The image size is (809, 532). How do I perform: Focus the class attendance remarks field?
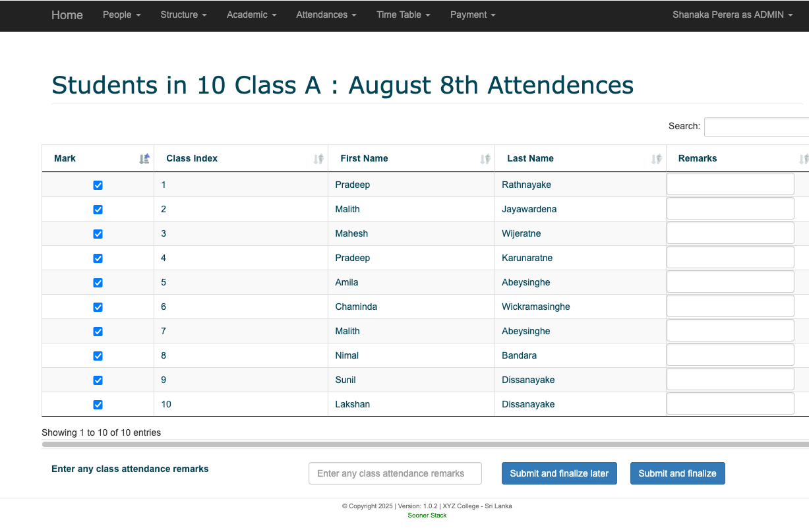coord(395,473)
